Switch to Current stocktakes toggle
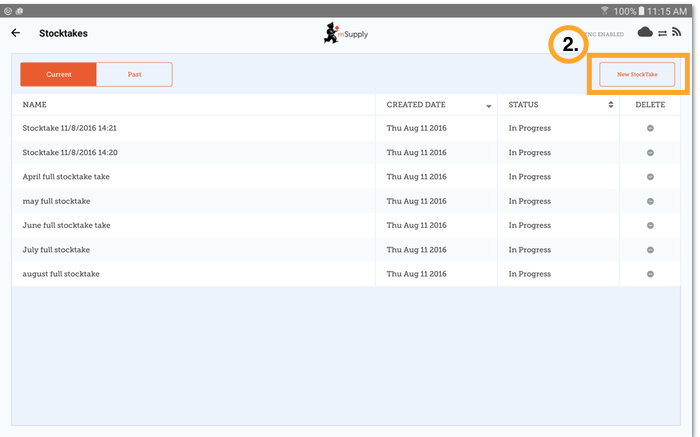This screenshot has height=437, width=700. pos(59,75)
